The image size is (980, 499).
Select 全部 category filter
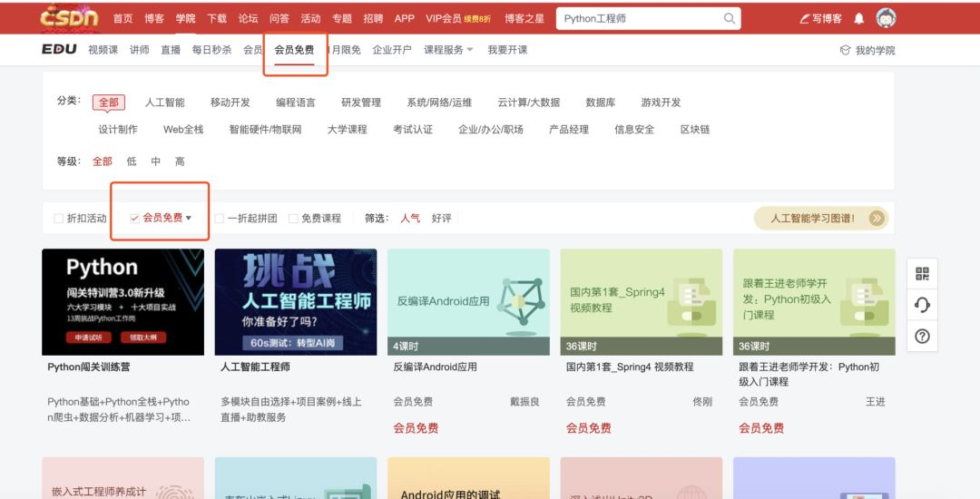point(109,103)
